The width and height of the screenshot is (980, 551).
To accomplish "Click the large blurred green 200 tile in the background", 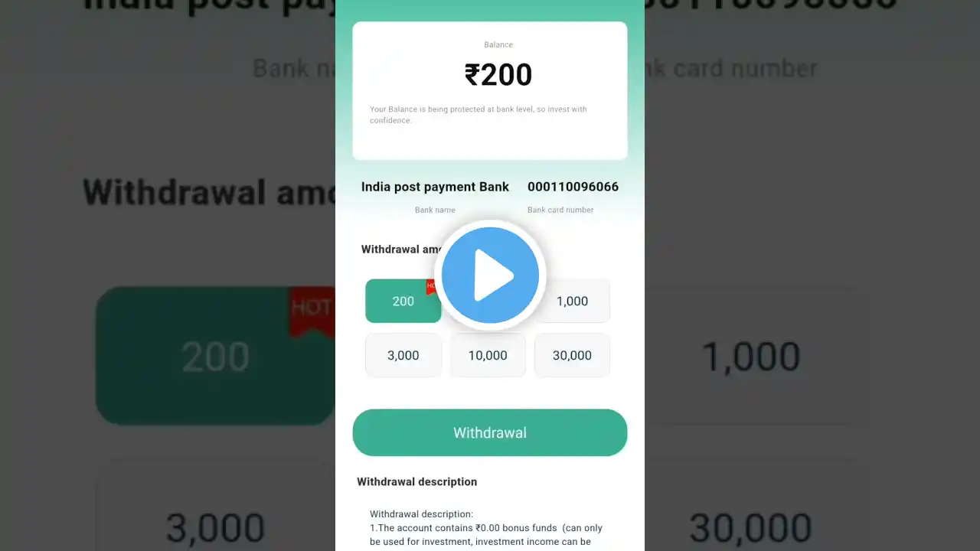I will 215,356.
